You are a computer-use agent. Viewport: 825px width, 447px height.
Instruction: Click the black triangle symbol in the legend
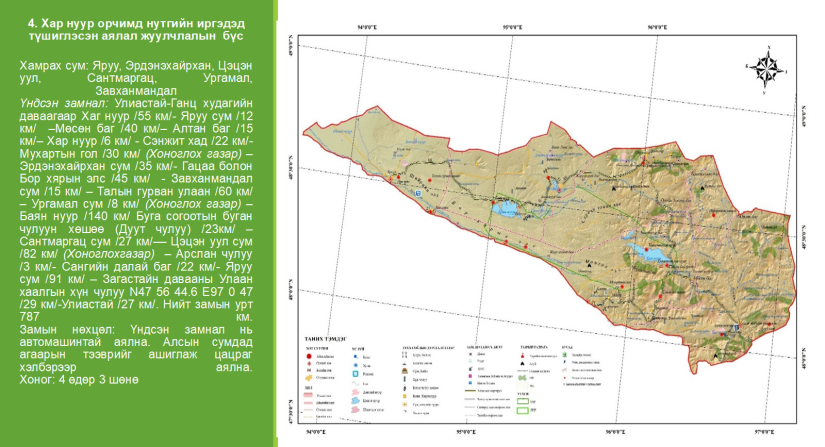point(524,363)
